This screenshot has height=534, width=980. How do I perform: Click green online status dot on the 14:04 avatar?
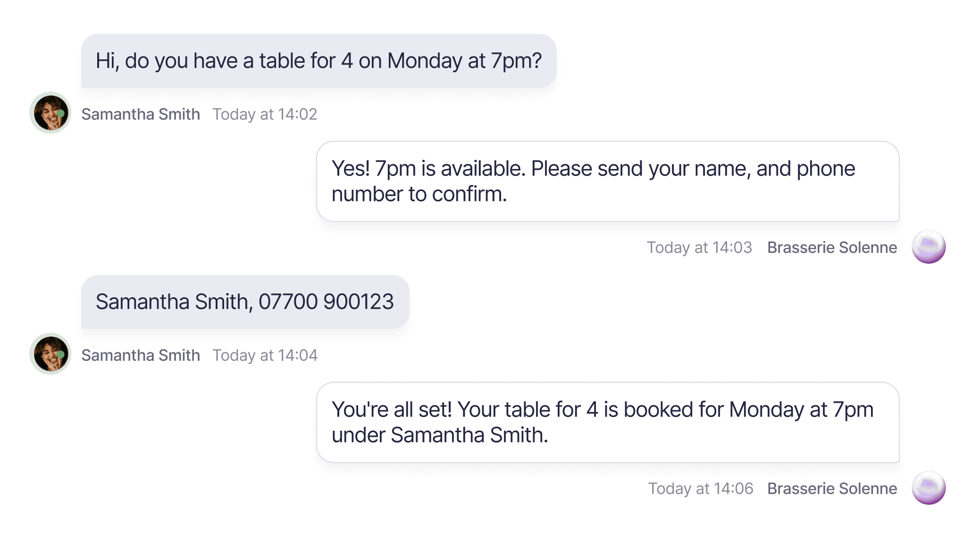coord(61,355)
